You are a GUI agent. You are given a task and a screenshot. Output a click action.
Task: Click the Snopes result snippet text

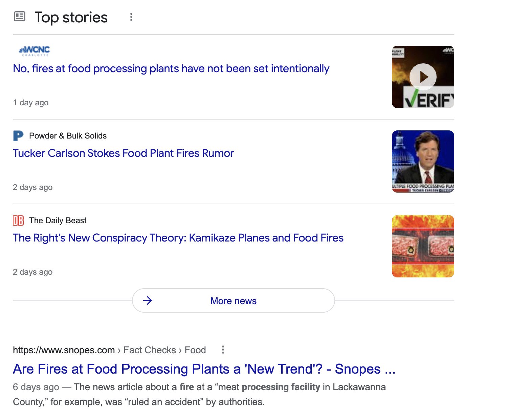[199, 394]
